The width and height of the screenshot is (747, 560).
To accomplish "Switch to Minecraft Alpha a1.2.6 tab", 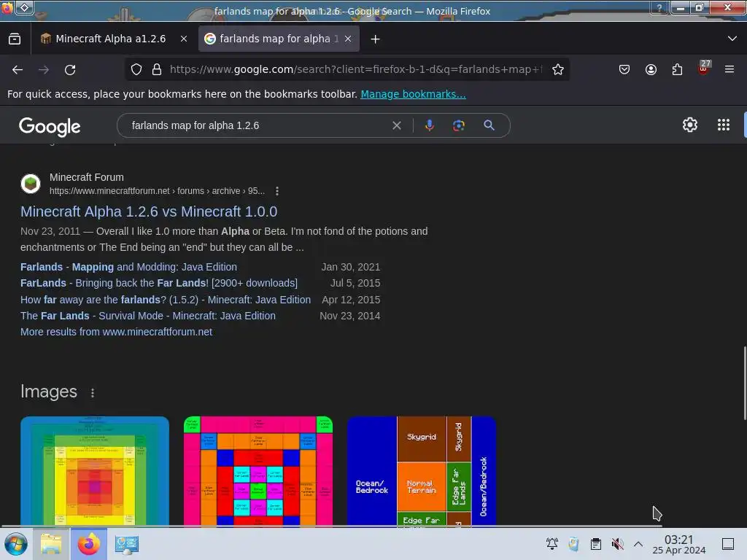I will coord(111,39).
